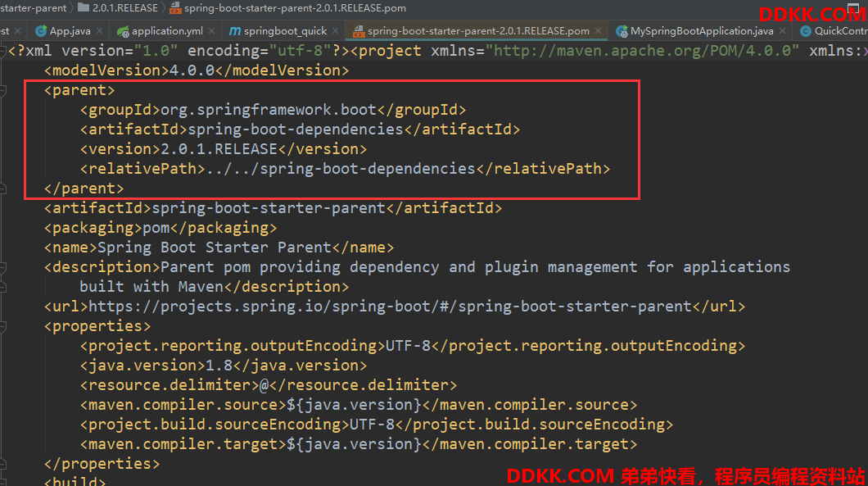Close the MySpringBootApplication.java tab
The image size is (868, 486).
[782, 31]
